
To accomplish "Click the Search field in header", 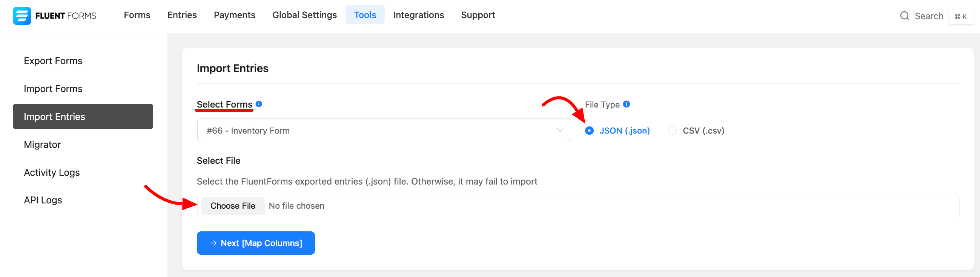I will pyautogui.click(x=929, y=16).
